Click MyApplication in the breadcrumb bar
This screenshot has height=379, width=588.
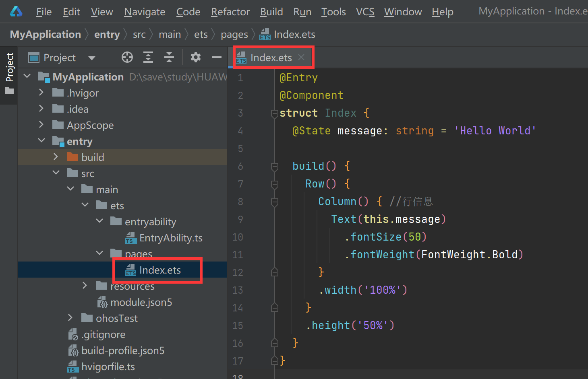46,34
